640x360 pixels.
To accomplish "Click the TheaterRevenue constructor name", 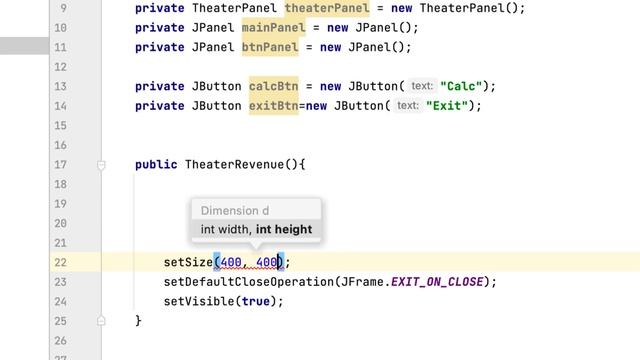I will point(235,165).
